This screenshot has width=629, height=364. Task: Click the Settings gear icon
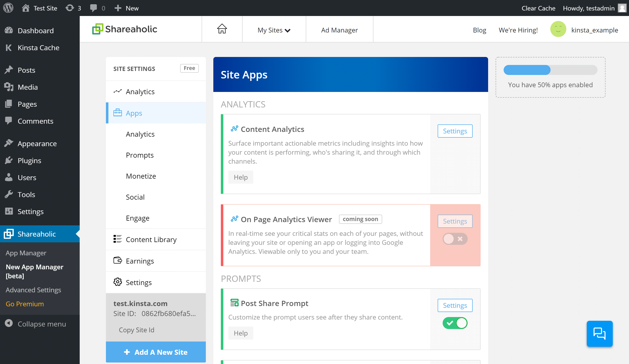pos(118,282)
